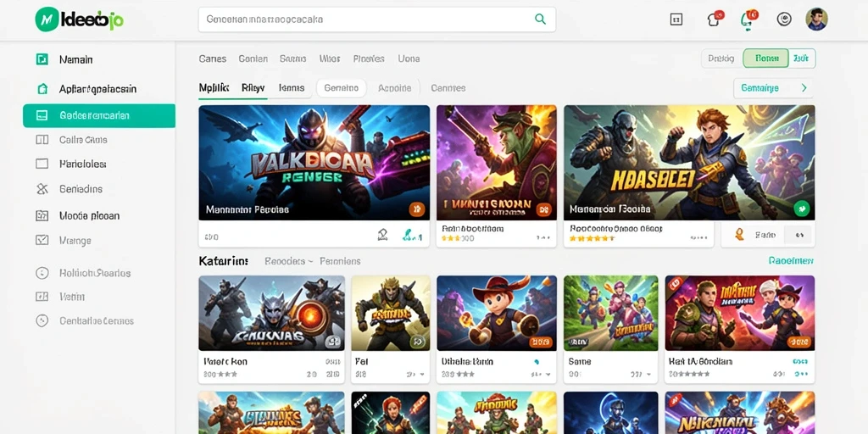Click the star rating on the purple goblin card

pos(458,238)
